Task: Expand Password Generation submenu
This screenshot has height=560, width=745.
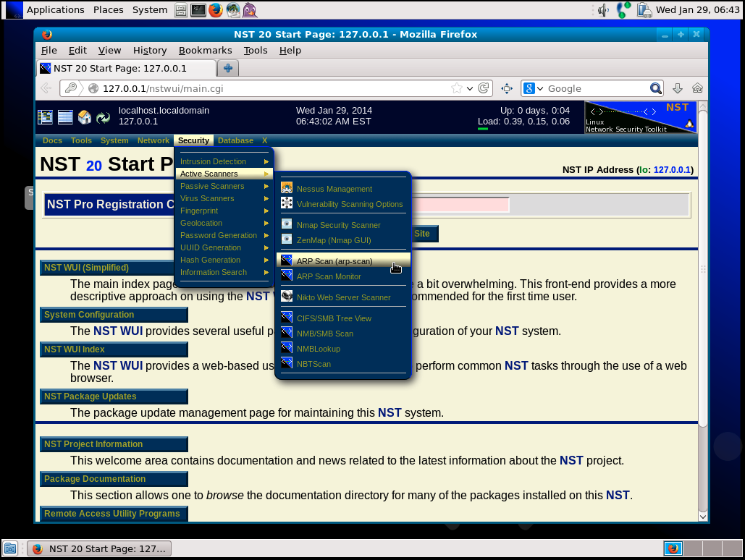Action: (x=224, y=235)
